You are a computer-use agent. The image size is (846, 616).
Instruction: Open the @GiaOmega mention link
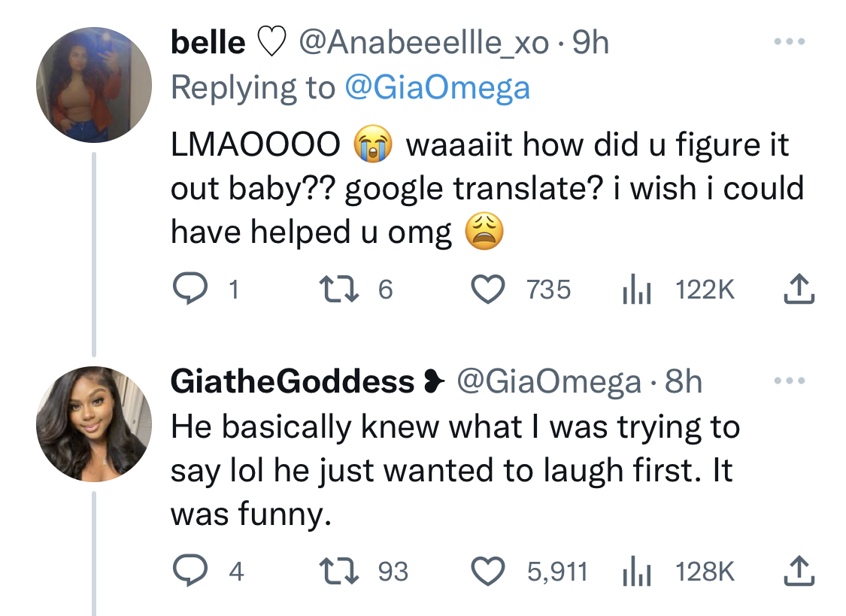[x=437, y=87]
